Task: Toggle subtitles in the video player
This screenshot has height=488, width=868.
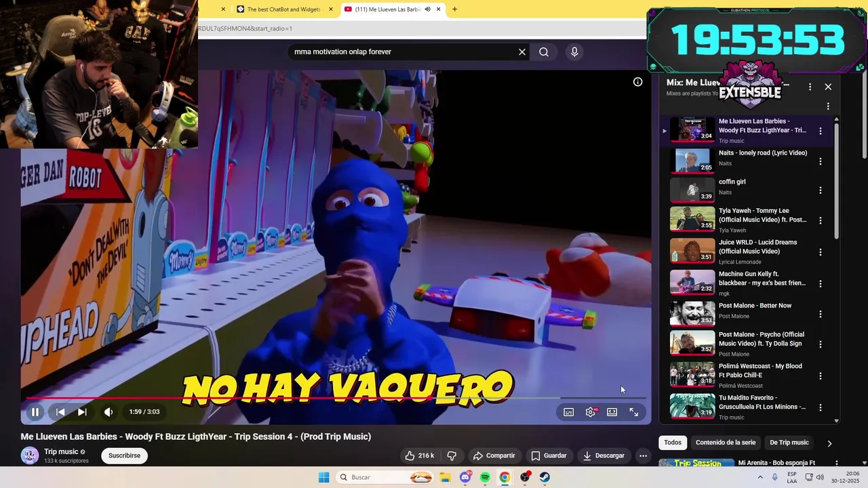Action: pyautogui.click(x=569, y=412)
